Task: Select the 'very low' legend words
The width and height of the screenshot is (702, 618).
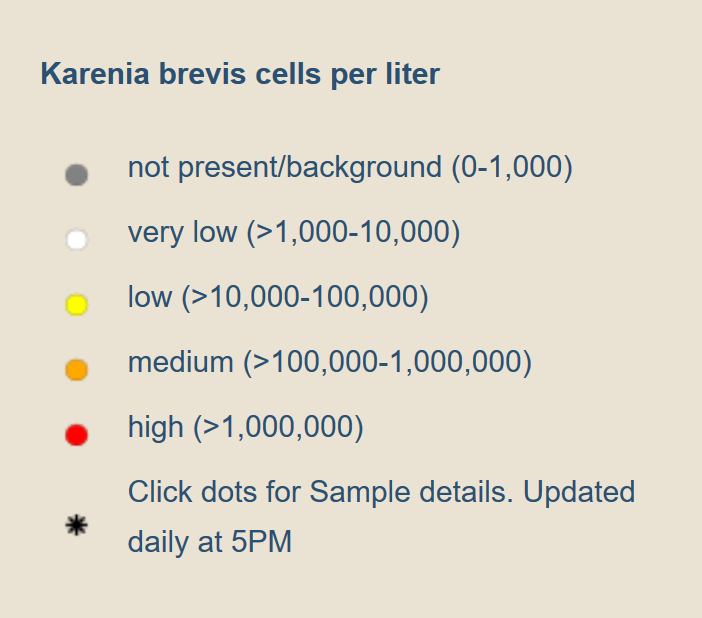Action: [183, 233]
